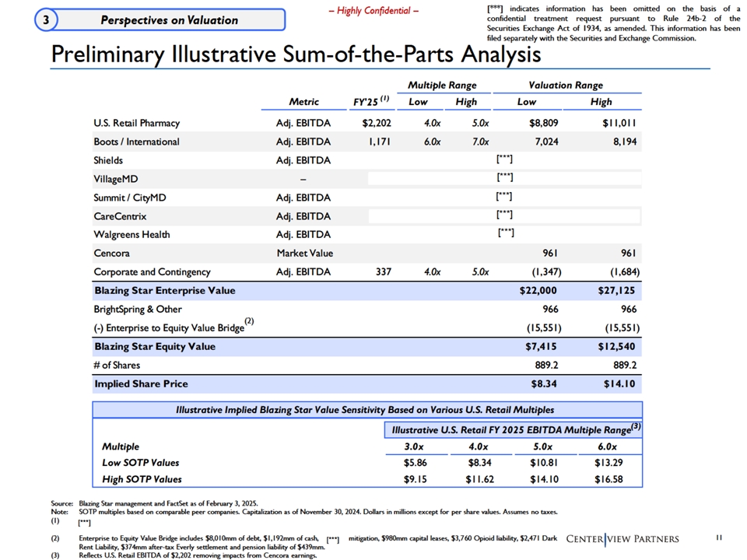Click the 7,024 valuation value

point(546,142)
